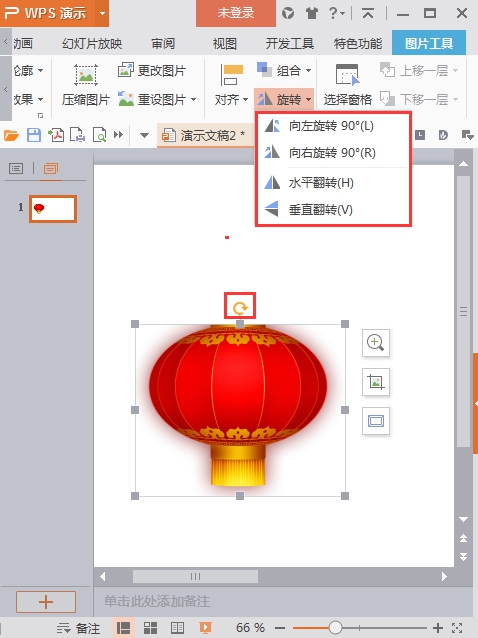The width and height of the screenshot is (478, 638).
Task: Open the 开发工具 developer tab
Action: pyautogui.click(x=290, y=43)
